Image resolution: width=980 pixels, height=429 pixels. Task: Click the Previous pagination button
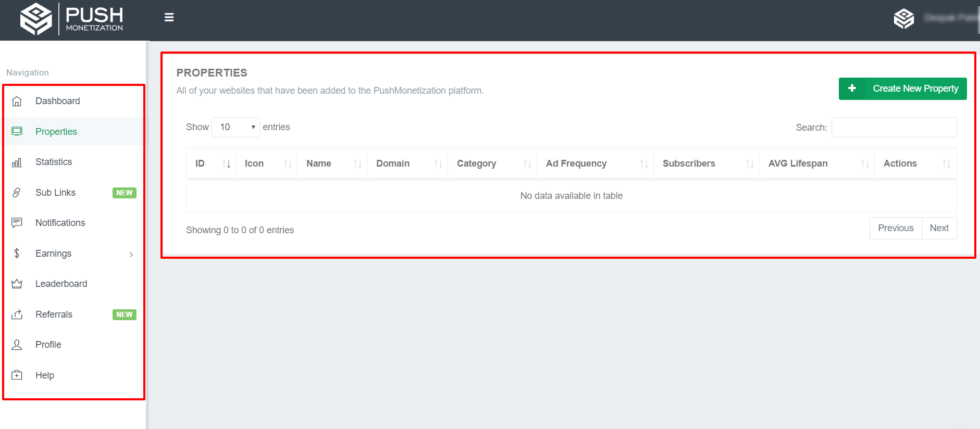coord(896,228)
